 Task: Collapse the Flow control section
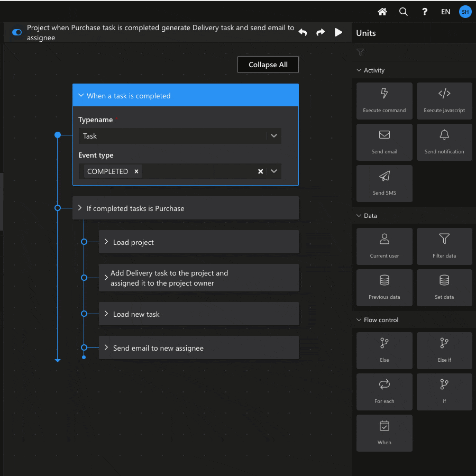coord(359,320)
